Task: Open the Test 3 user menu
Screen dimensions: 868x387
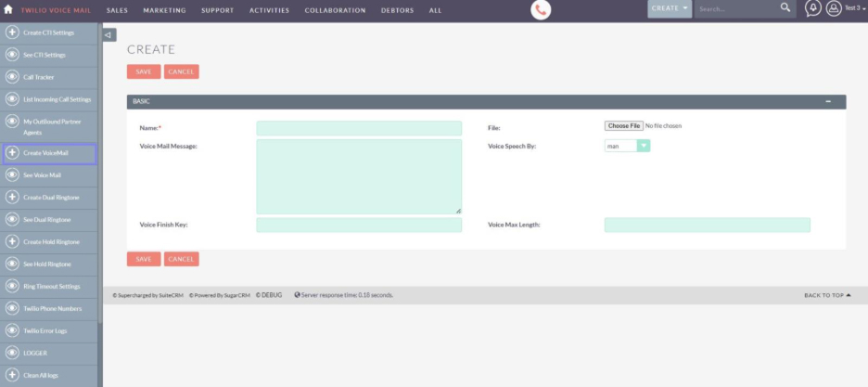Action: coord(844,9)
